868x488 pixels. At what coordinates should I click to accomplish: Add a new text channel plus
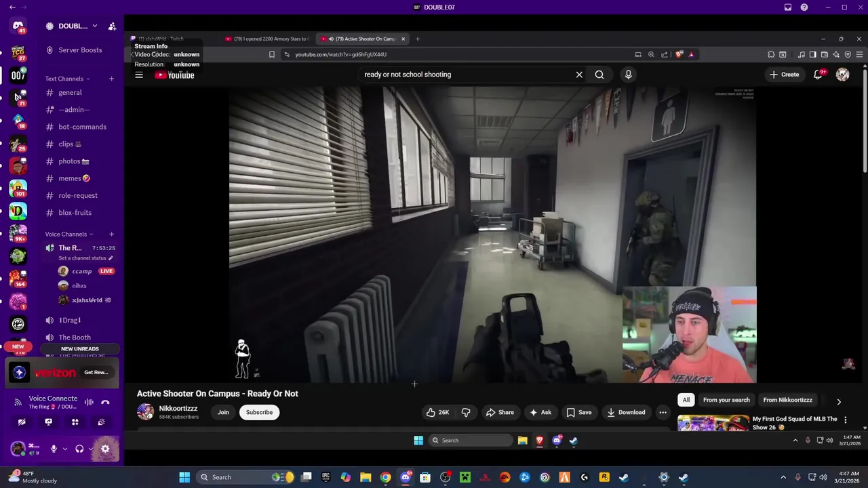[112, 79]
